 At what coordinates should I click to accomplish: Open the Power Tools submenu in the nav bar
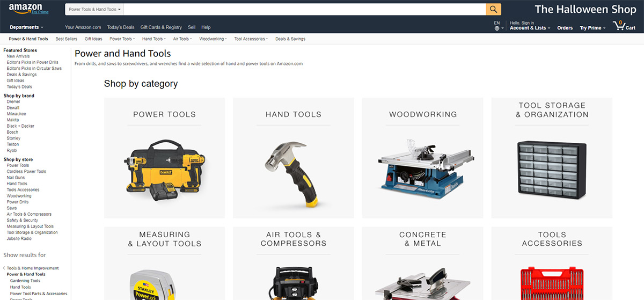click(122, 39)
